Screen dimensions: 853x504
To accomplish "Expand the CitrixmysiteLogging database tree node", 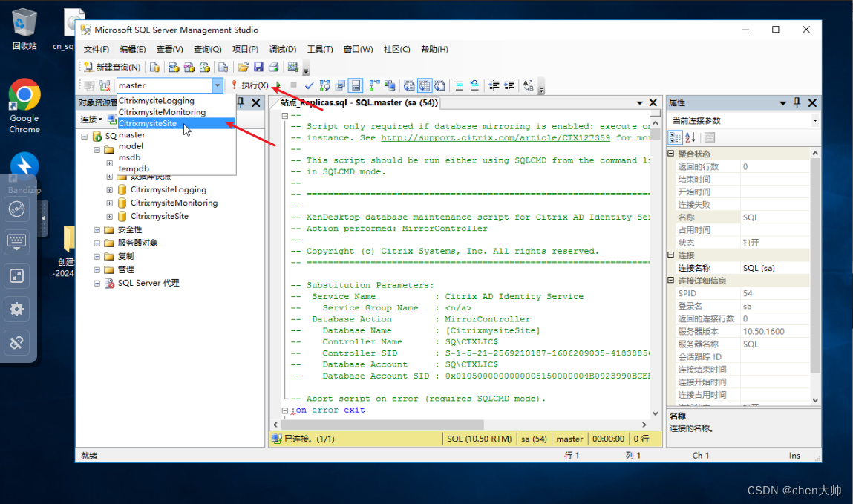I will [x=109, y=190].
